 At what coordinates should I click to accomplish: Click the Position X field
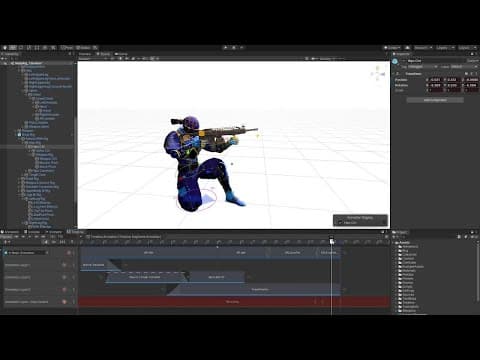(x=436, y=80)
